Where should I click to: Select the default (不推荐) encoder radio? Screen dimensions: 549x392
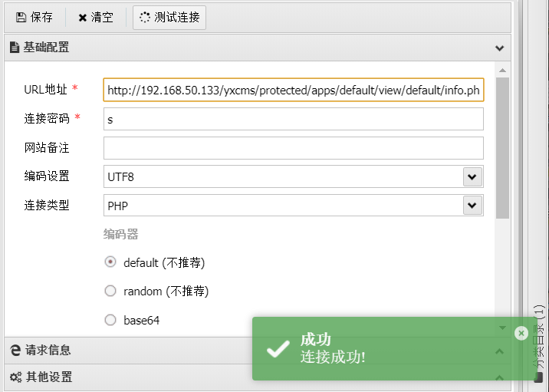coord(110,262)
